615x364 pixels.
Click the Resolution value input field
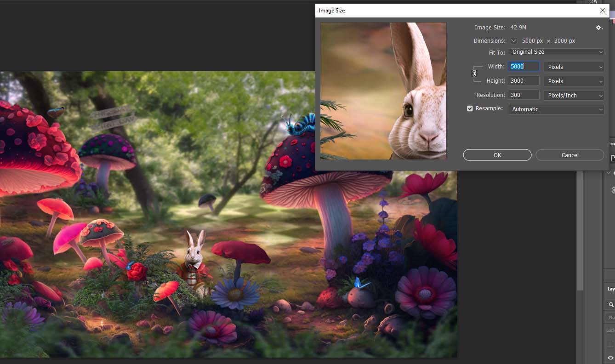coord(524,95)
